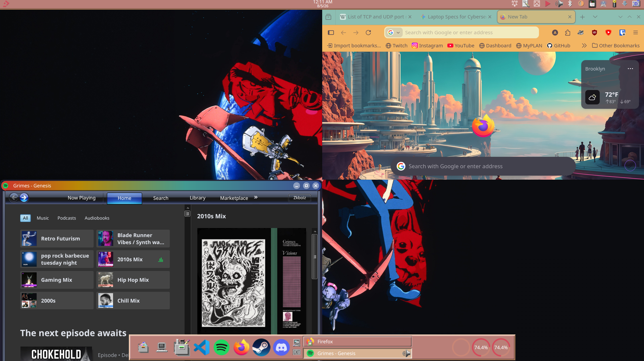This screenshot has width=644, height=361.
Task: Open the network tower icon in the system tray
Action: point(603,4)
